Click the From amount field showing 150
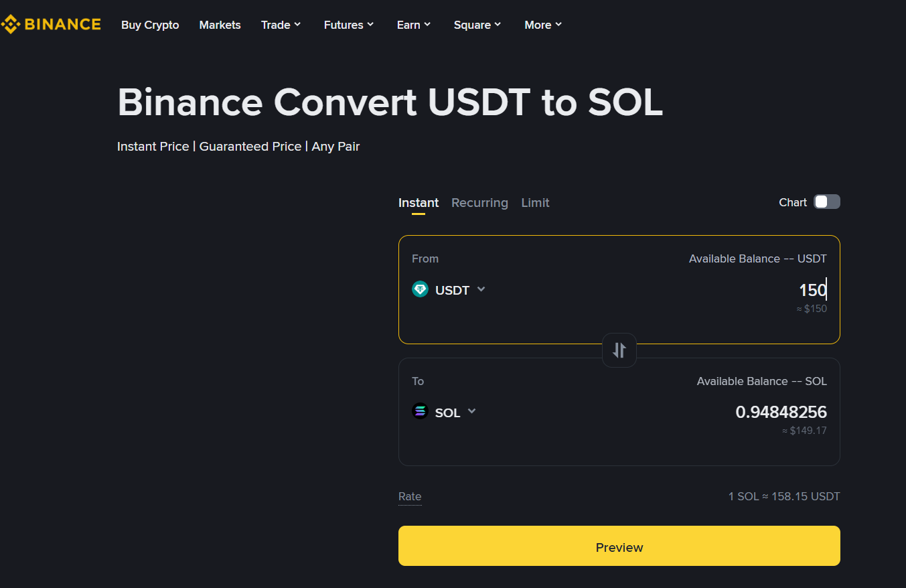 coord(812,290)
